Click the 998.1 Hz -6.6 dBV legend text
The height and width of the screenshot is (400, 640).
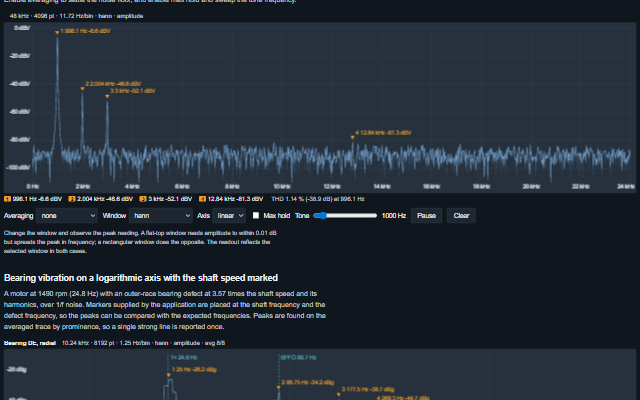click(x=37, y=199)
